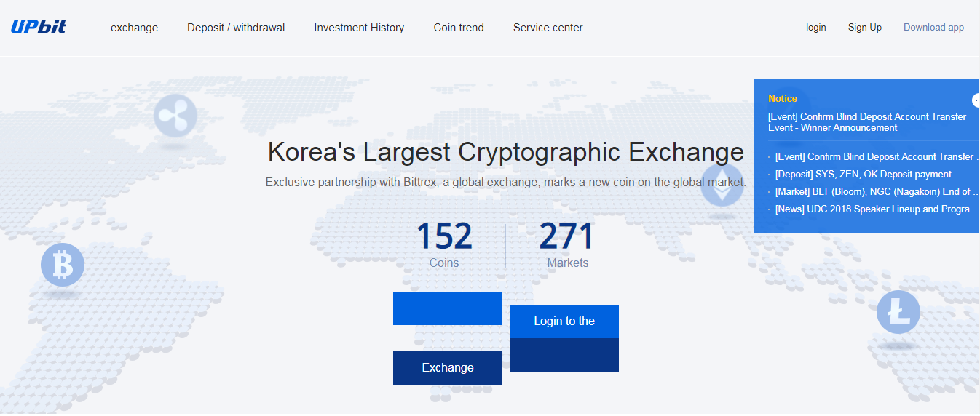
Task: Click the Bitcoin coin icon
Action: (63, 265)
